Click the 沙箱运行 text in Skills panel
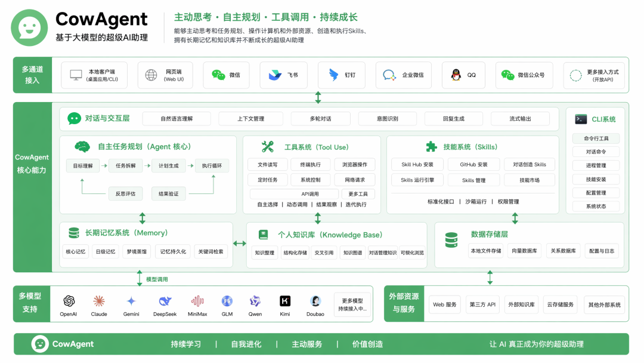This screenshot has width=644, height=363. point(476,202)
